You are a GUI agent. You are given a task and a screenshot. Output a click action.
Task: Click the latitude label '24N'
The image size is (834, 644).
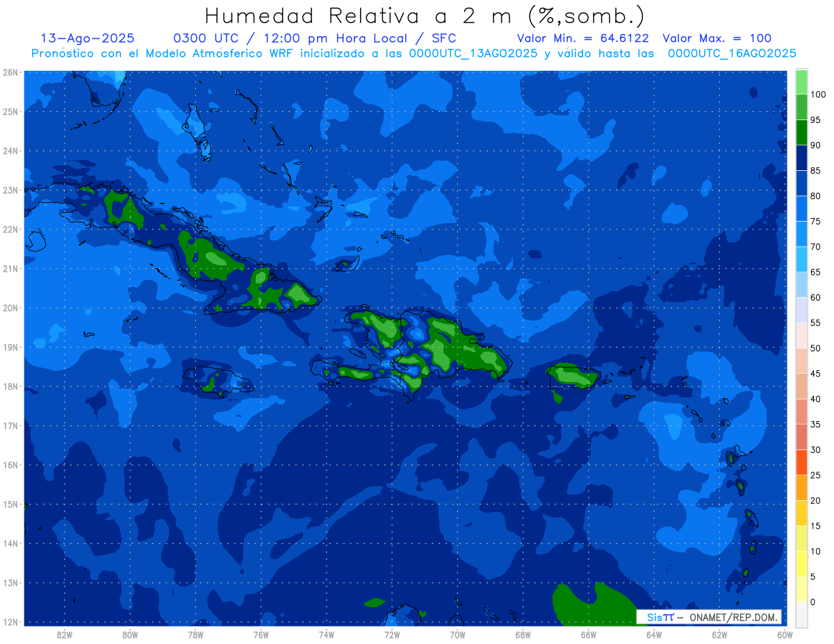click(10, 151)
